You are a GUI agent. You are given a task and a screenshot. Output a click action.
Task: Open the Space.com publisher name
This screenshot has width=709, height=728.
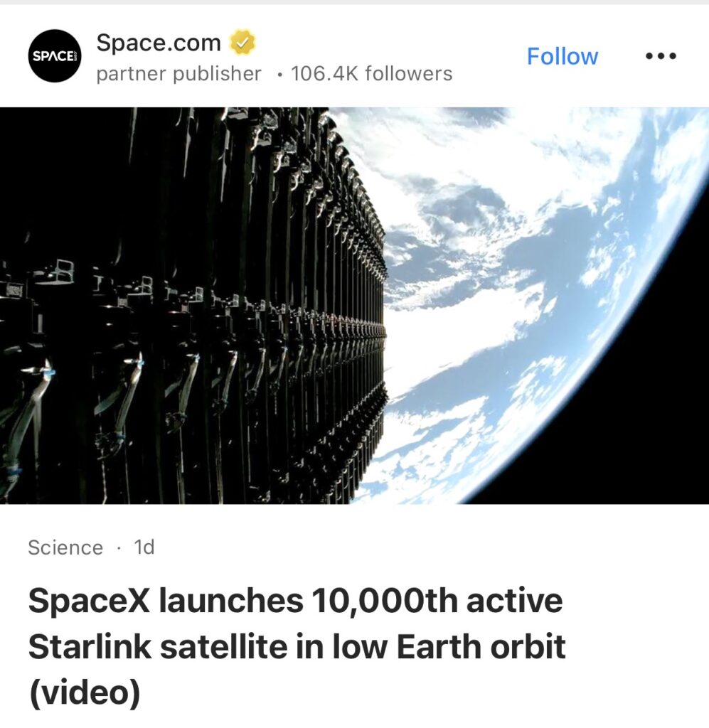159,43
